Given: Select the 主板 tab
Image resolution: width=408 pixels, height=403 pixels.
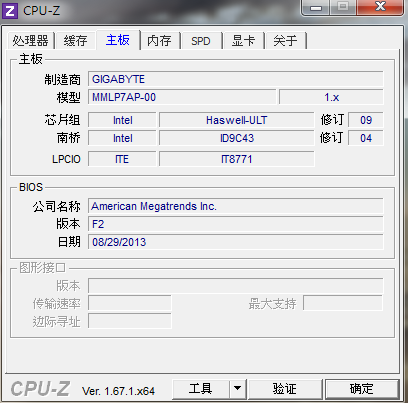Looking at the screenshot, I should (x=118, y=40).
